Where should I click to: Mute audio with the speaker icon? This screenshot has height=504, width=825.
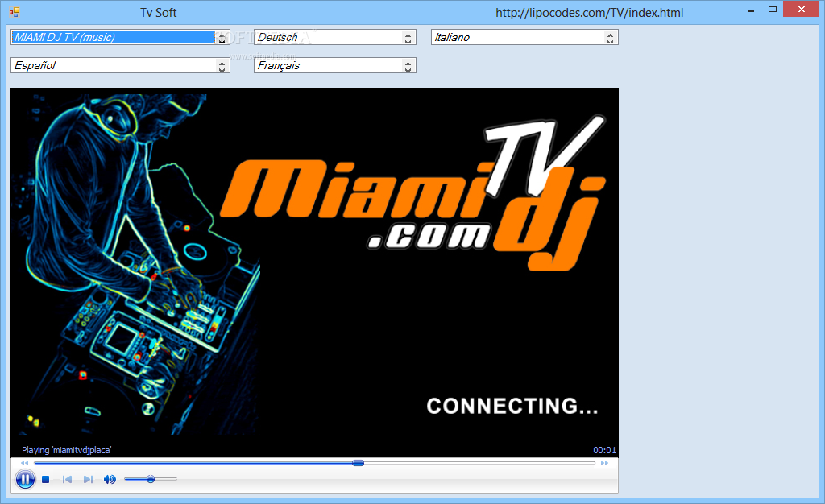110,479
